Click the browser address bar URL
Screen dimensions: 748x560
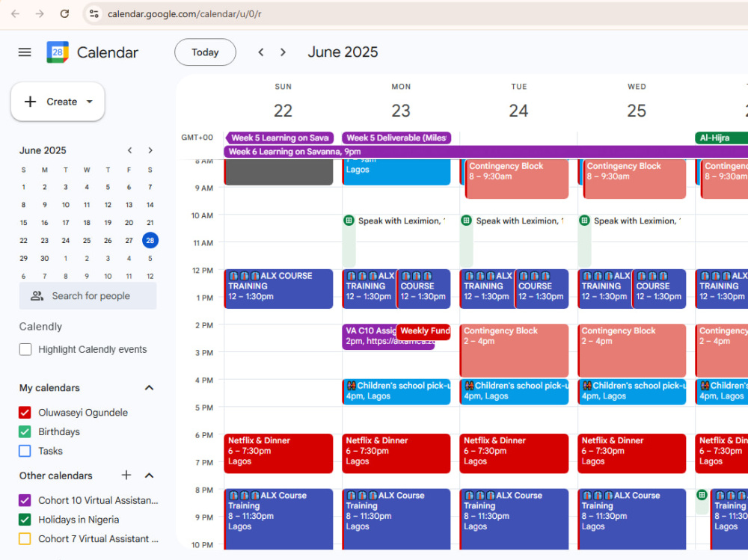(x=185, y=14)
